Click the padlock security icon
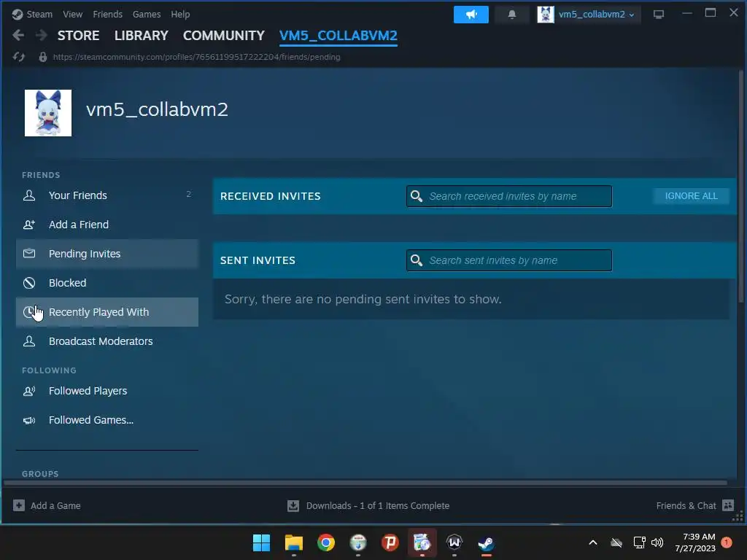The image size is (747, 560). coord(43,57)
